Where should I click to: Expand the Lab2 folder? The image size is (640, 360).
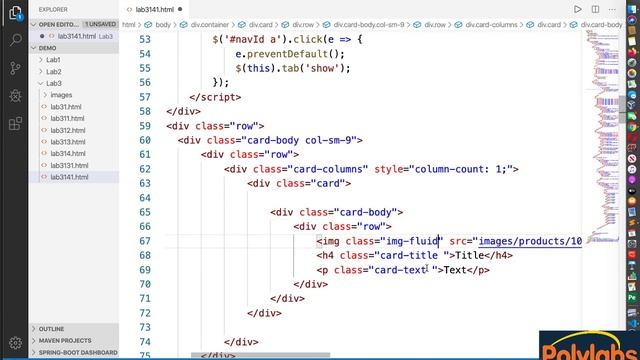41,71
